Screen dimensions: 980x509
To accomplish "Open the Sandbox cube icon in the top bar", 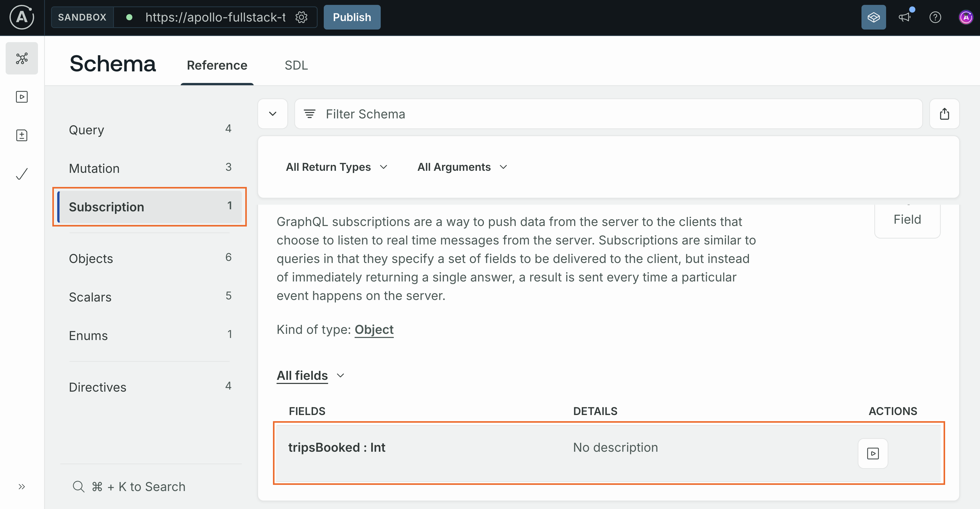I will click(874, 17).
